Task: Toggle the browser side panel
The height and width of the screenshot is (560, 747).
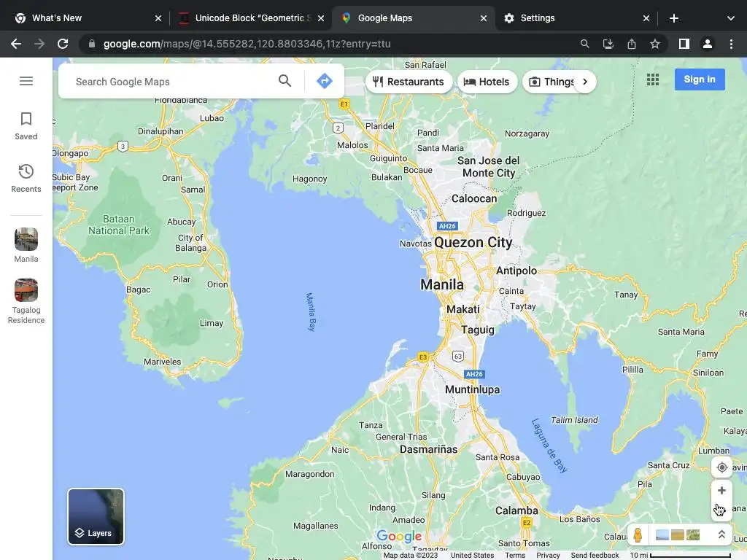Action: click(684, 44)
